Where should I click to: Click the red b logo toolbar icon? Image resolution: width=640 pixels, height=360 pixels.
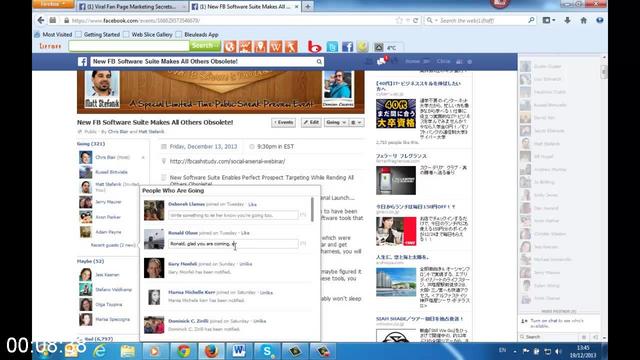(x=314, y=47)
